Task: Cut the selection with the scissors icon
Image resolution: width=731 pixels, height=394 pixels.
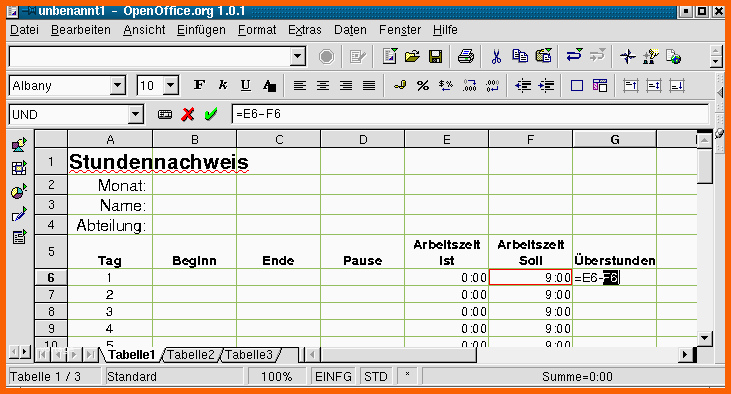Action: click(496, 56)
